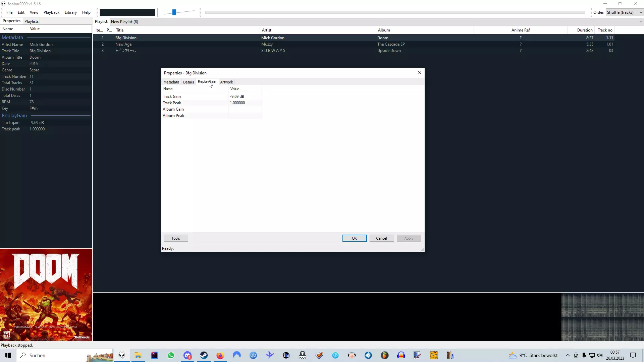Switch to the Artwork tab
This screenshot has width=644, height=362.
226,82
